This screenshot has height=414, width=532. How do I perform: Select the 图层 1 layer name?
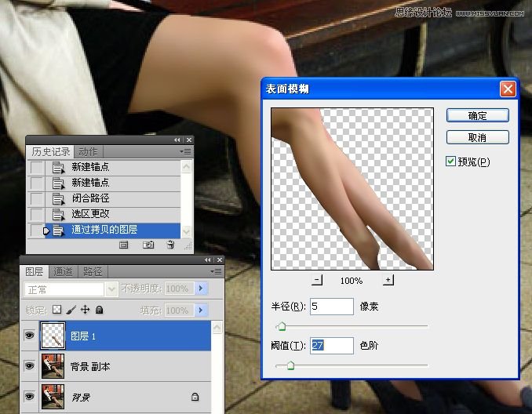83,336
